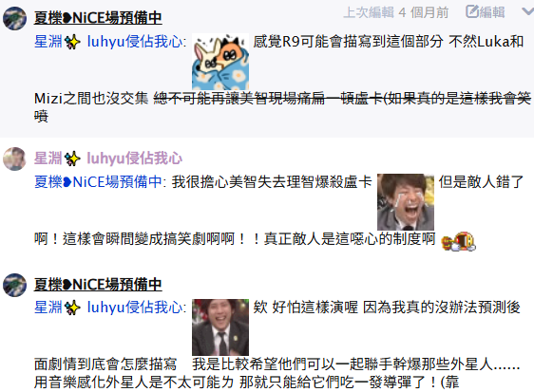Click the 編輯 edit button
This screenshot has width=534, height=392.
click(486, 12)
